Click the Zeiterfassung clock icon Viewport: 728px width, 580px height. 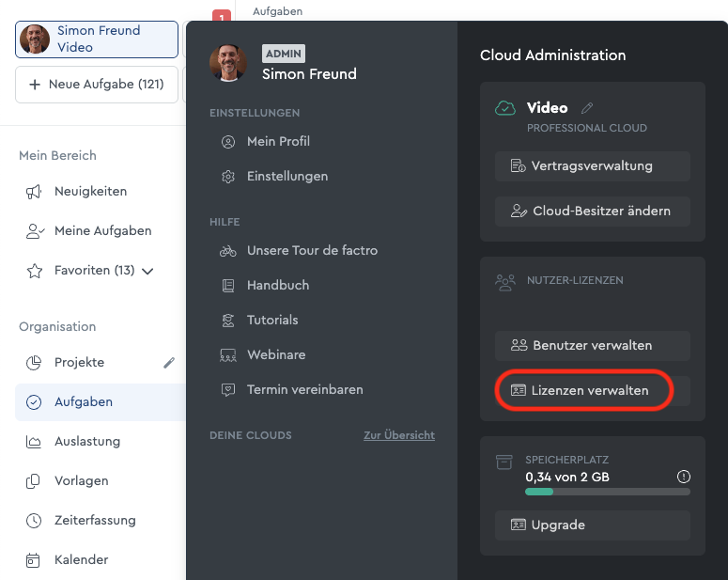coord(34,521)
